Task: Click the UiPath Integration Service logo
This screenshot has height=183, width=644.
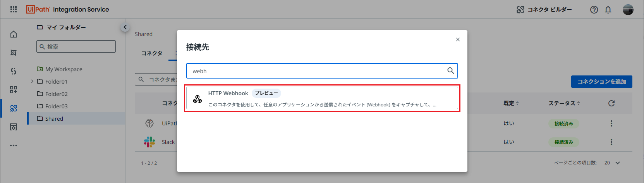Action: (x=68, y=9)
